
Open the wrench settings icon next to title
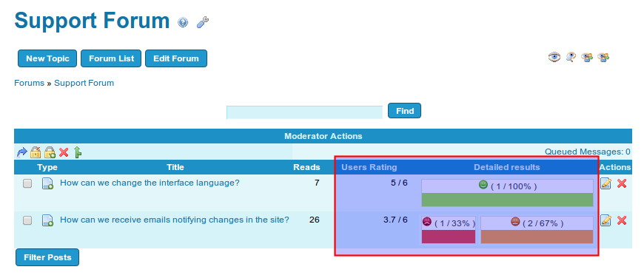203,22
